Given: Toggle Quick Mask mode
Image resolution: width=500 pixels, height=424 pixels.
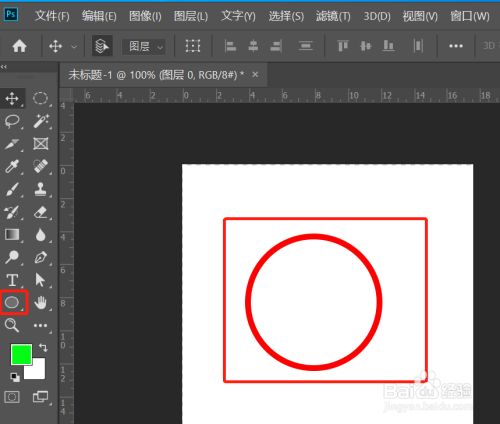Looking at the screenshot, I should pyautogui.click(x=12, y=397).
